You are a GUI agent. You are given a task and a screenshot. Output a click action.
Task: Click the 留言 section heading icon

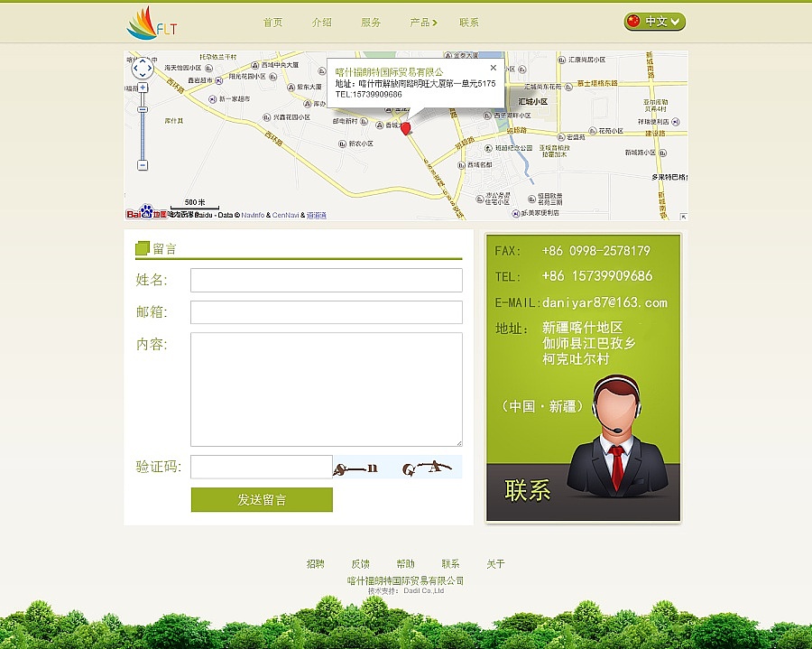click(x=143, y=248)
